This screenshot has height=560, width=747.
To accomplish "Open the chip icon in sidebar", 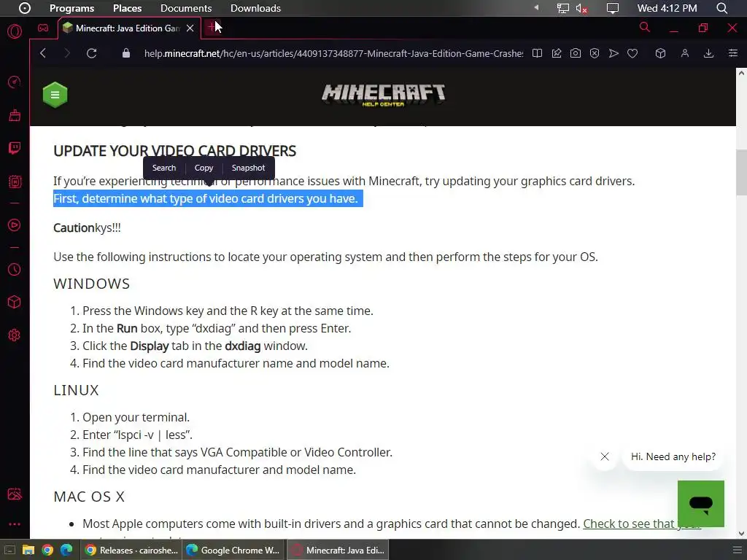I will pyautogui.click(x=15, y=182).
